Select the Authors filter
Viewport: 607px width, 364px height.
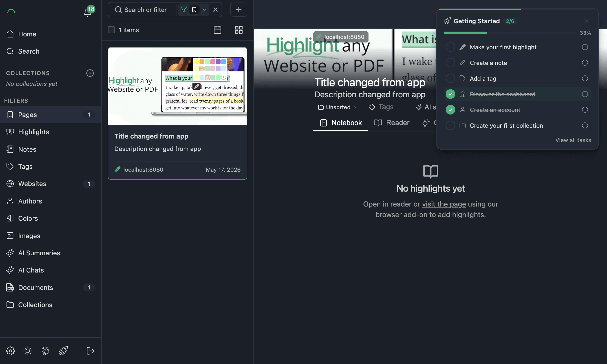coord(51,201)
